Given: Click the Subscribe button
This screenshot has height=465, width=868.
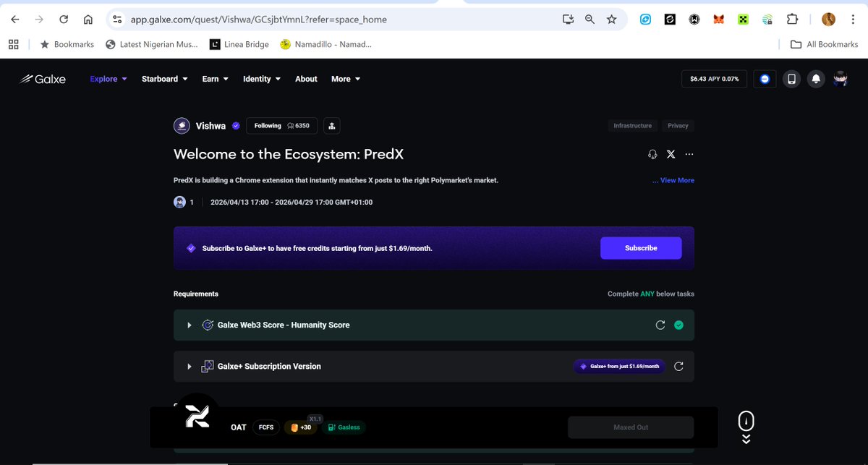Looking at the screenshot, I should [x=641, y=248].
